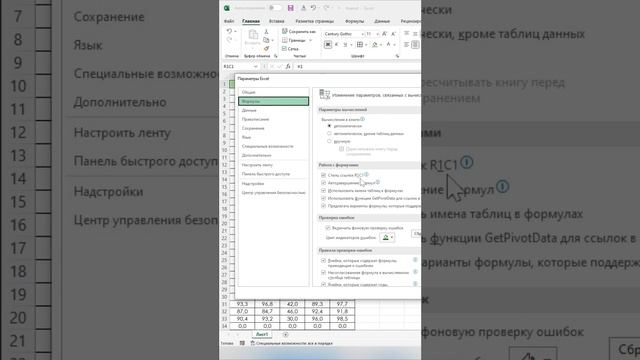Click the Font Color letter A icon
The width and height of the screenshot is (640, 360).
tap(389, 45)
